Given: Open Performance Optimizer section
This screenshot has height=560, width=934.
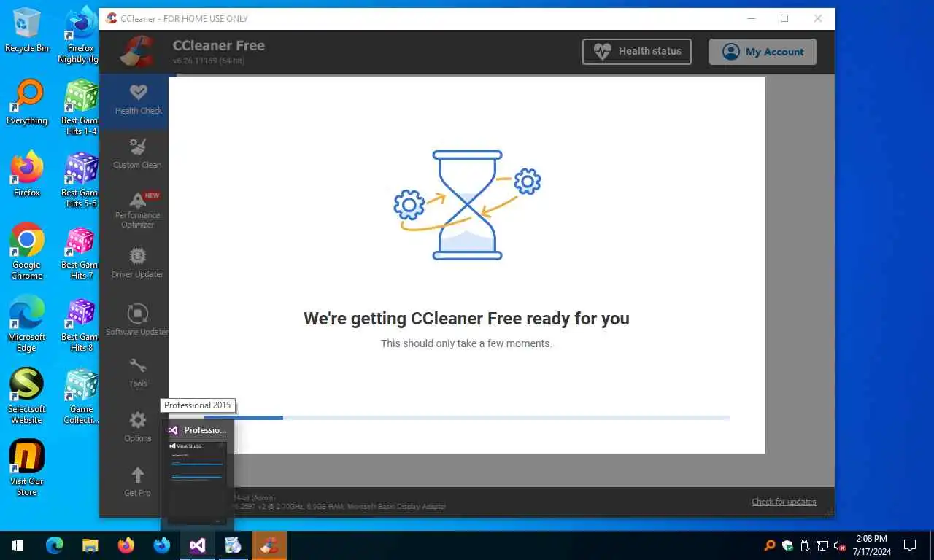Looking at the screenshot, I should [137, 210].
